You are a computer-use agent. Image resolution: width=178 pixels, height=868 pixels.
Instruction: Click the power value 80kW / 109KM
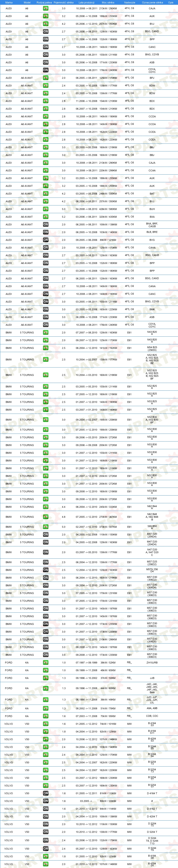coord(108,801)
